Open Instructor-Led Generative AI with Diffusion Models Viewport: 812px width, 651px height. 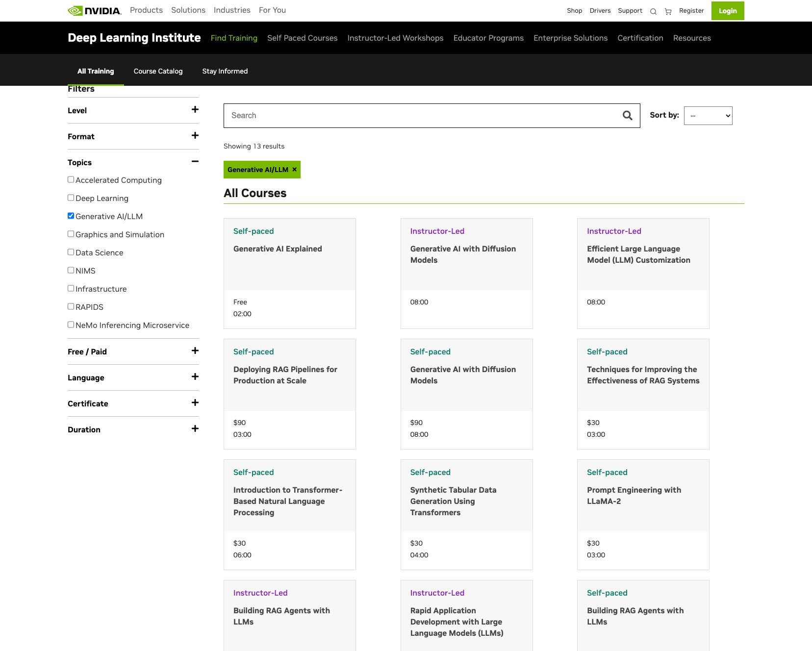(467, 274)
